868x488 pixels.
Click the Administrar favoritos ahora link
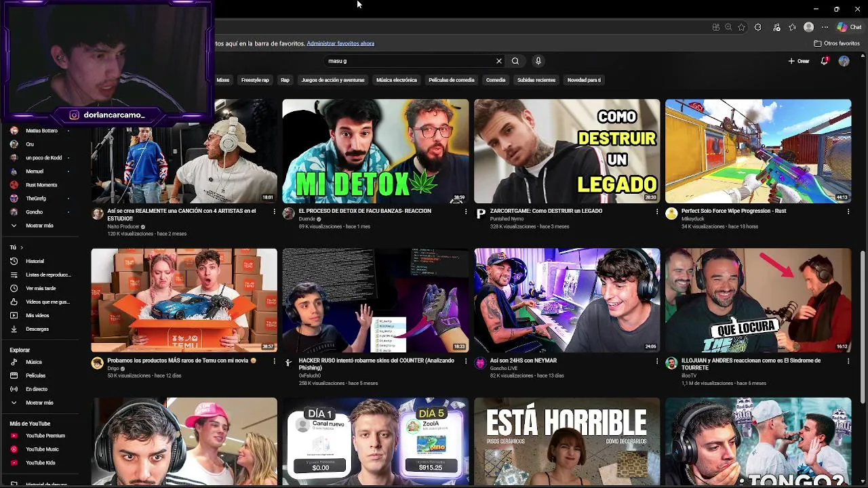click(340, 43)
